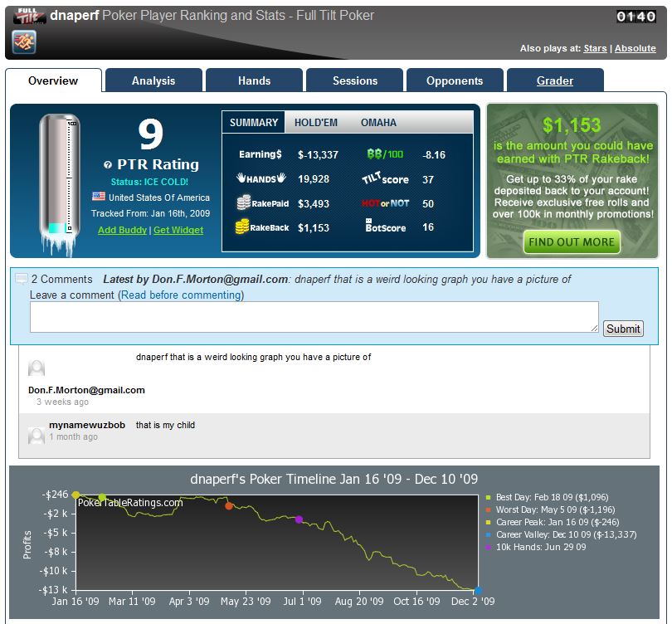Click Don.F.Morton's commenter avatar
The image size is (672, 624).
click(37, 368)
